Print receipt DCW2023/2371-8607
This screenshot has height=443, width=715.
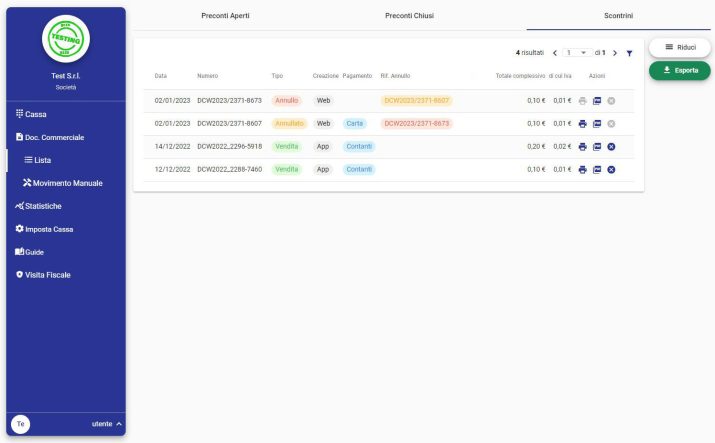583,124
